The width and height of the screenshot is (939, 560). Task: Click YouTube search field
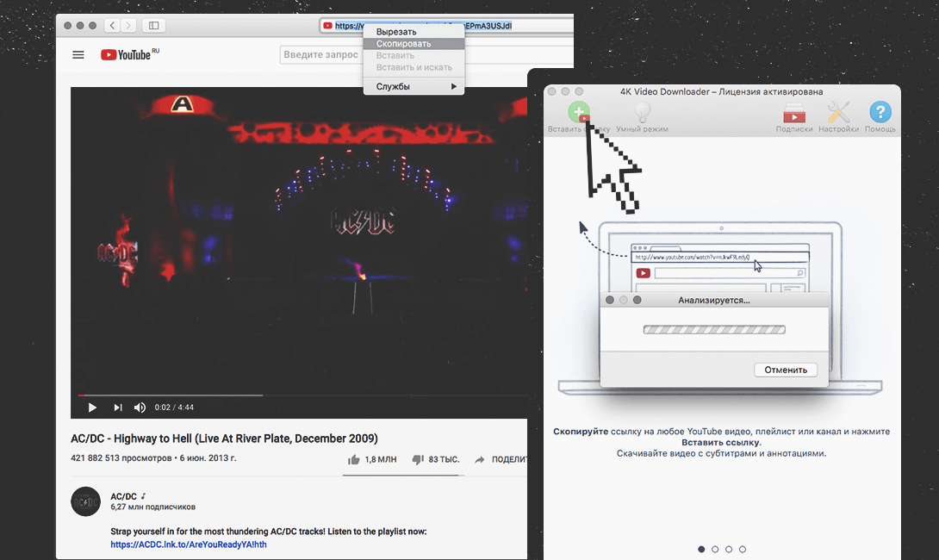pyautogui.click(x=426, y=54)
